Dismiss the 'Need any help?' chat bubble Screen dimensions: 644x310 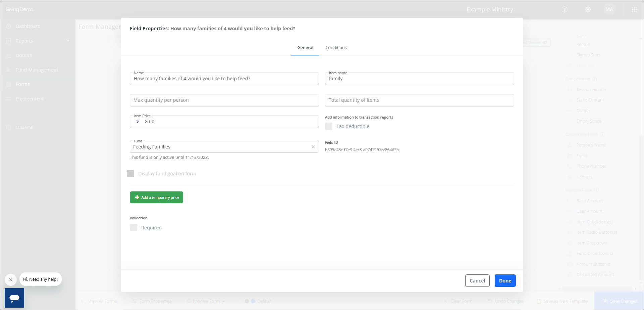pyautogui.click(x=11, y=279)
